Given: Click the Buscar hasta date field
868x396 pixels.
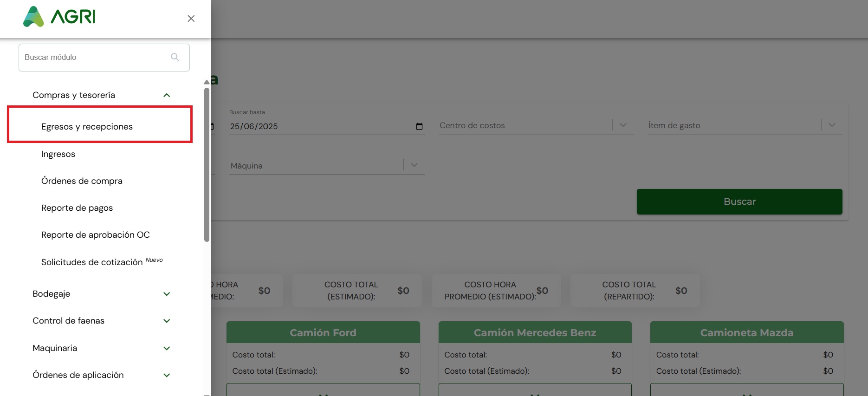Looking at the screenshot, I should click(x=327, y=126).
